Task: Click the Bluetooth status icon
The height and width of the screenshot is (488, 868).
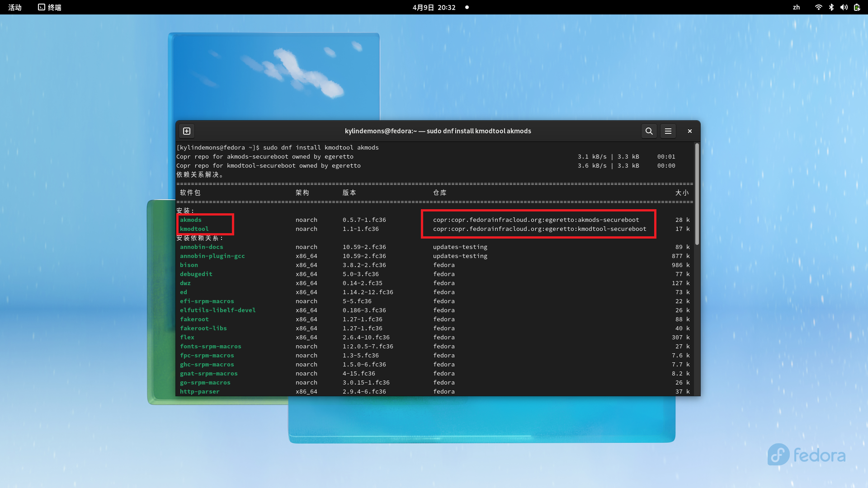Action: [831, 7]
